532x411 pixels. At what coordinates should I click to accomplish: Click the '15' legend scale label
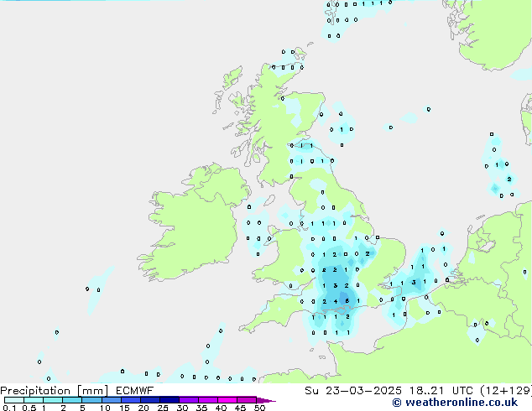[124, 408]
